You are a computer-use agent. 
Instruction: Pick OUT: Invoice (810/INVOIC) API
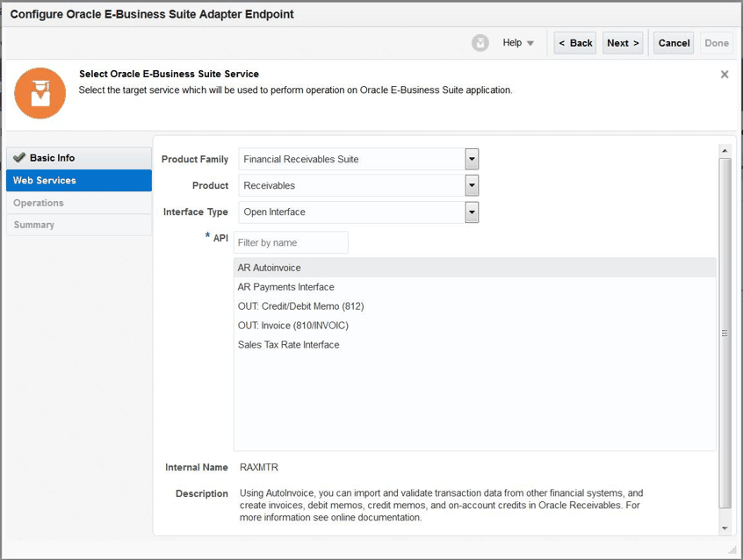293,326
